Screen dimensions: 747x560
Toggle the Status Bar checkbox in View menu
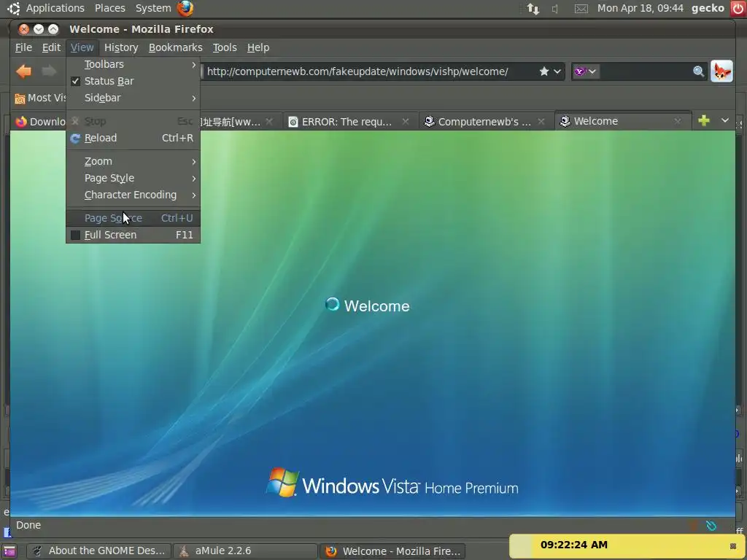pos(75,82)
